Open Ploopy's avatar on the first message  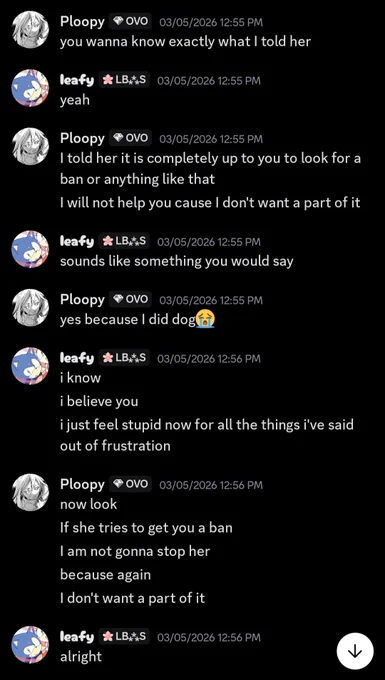pyautogui.click(x=30, y=29)
